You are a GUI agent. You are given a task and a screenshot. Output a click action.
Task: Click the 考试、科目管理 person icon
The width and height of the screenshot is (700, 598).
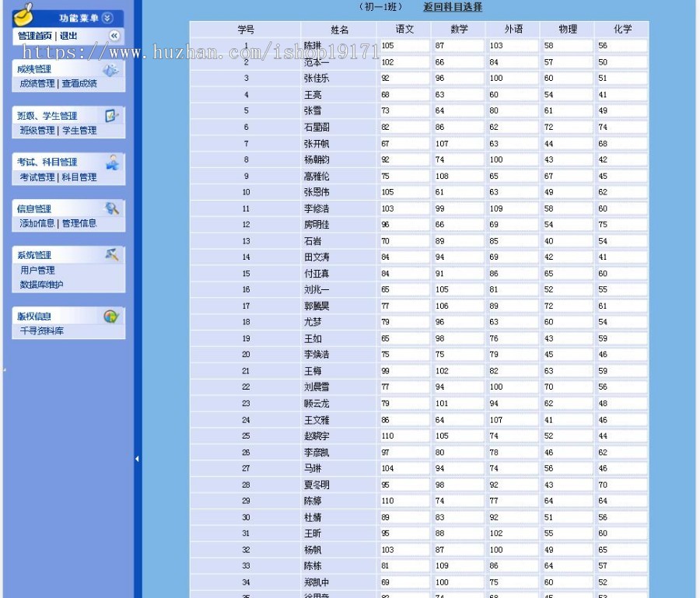[x=112, y=162]
